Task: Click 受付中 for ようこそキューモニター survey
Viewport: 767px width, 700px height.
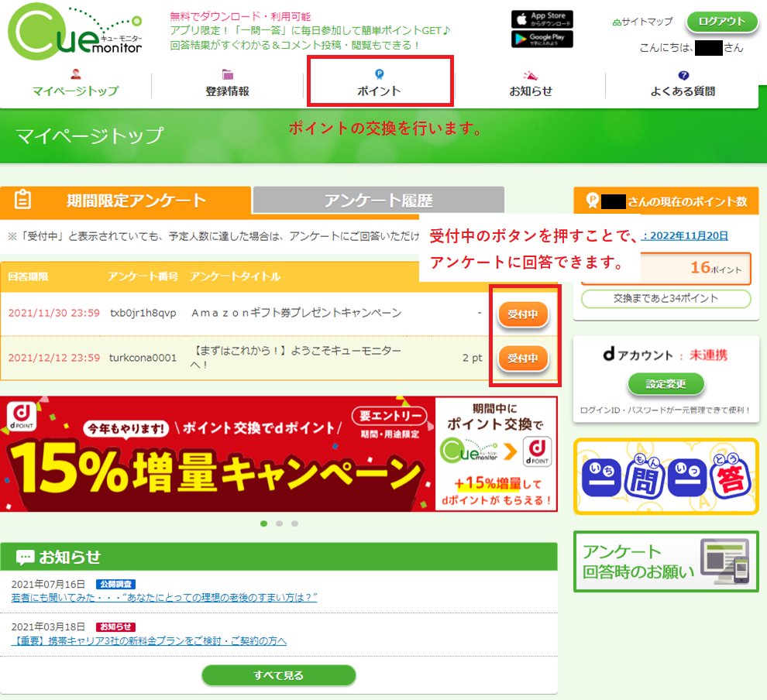Action: [523, 359]
